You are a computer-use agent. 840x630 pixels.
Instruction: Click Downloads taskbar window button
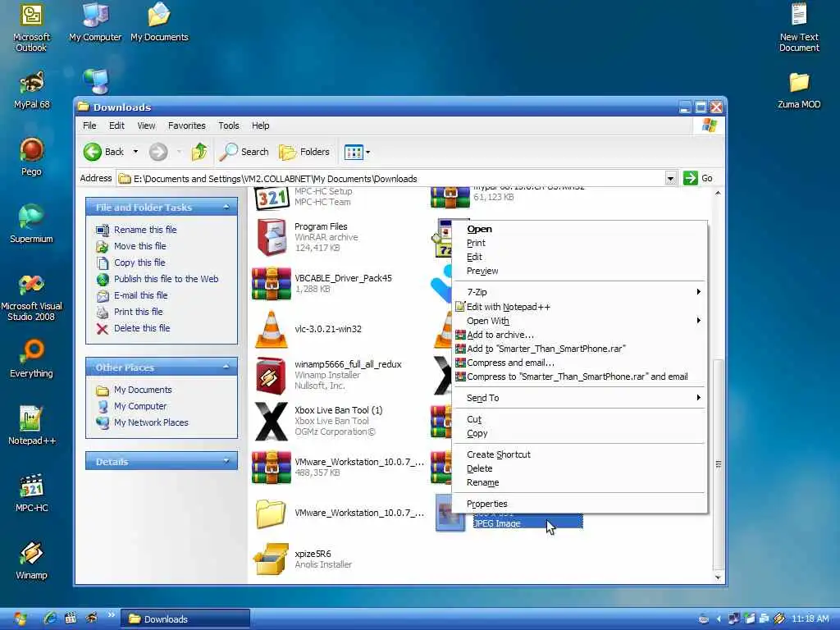(x=185, y=619)
